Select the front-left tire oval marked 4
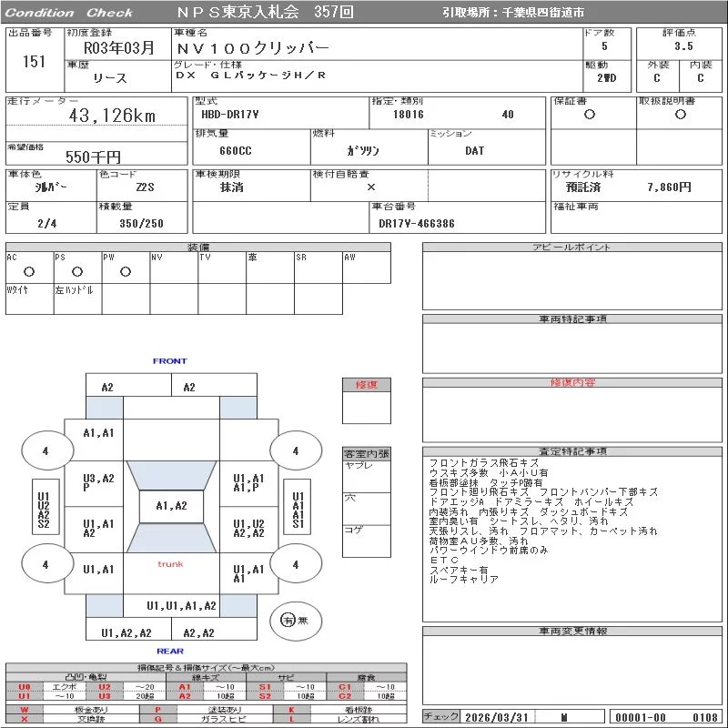 pyautogui.click(x=47, y=450)
